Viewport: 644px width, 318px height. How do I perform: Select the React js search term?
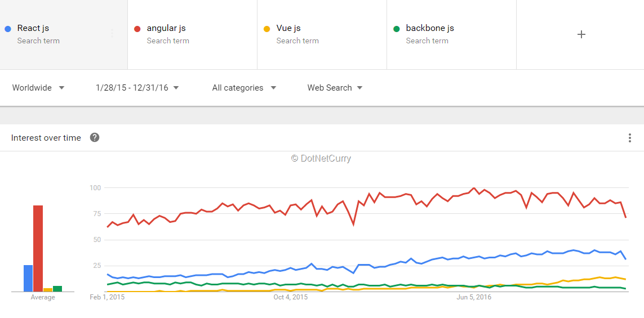click(33, 28)
